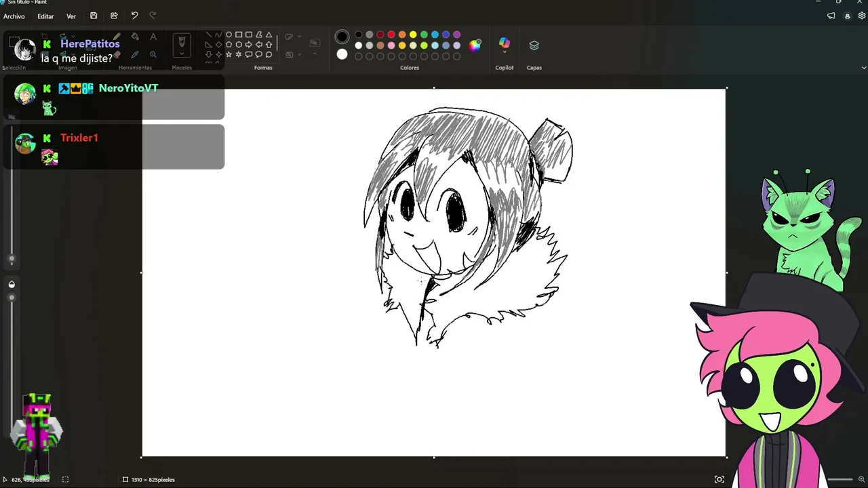Select the Five-point star shape
868x488 pixels.
pos(229,55)
